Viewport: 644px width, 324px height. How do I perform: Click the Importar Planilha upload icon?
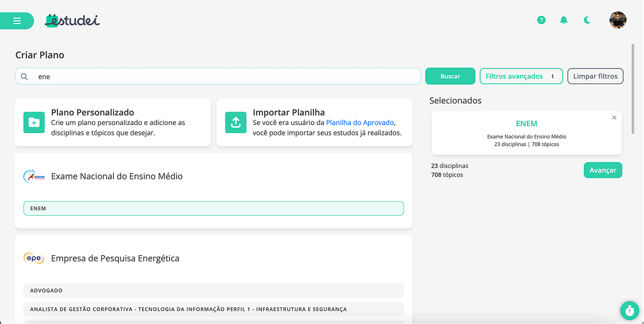coord(235,122)
